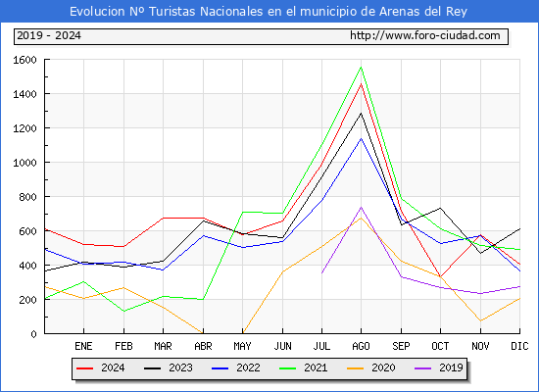
Task: Click the MAY month axis label
Action: pyautogui.click(x=242, y=346)
